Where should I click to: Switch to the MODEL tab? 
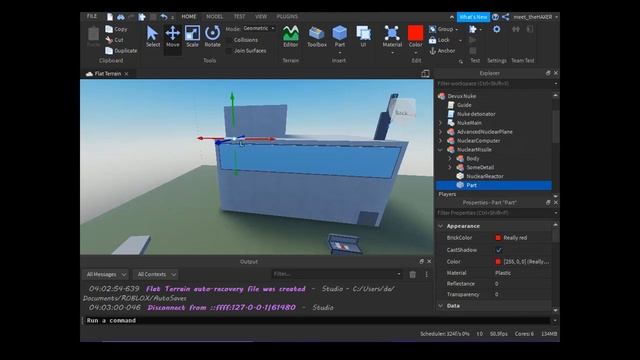[214, 17]
